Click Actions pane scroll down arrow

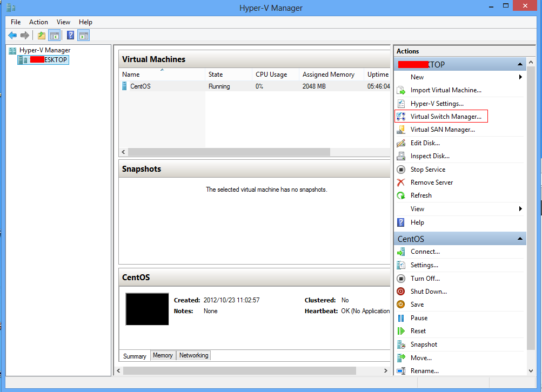531,371
